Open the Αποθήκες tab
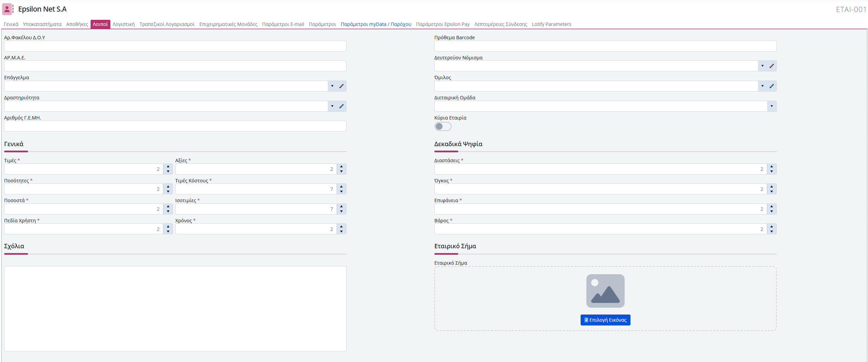Screen dimensions: 868x362 77,24
